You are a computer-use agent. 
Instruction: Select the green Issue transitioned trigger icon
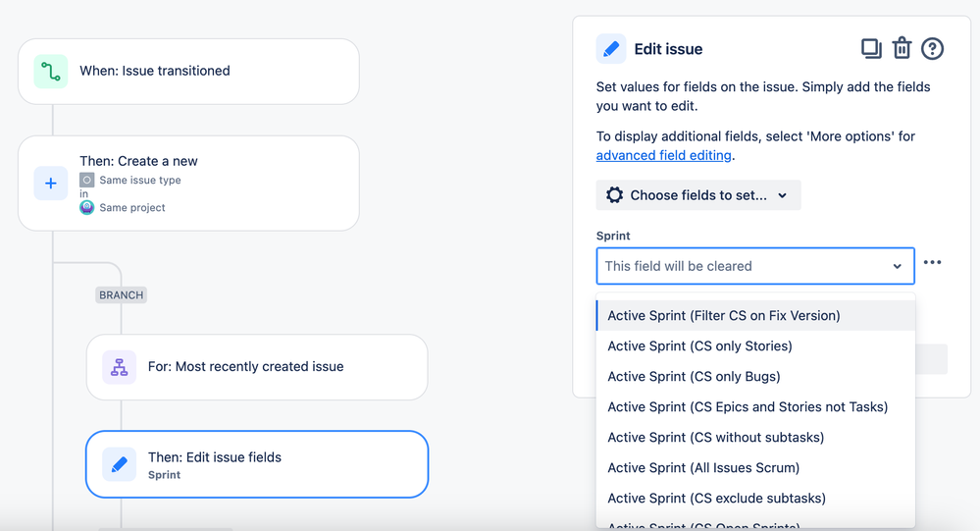51,72
